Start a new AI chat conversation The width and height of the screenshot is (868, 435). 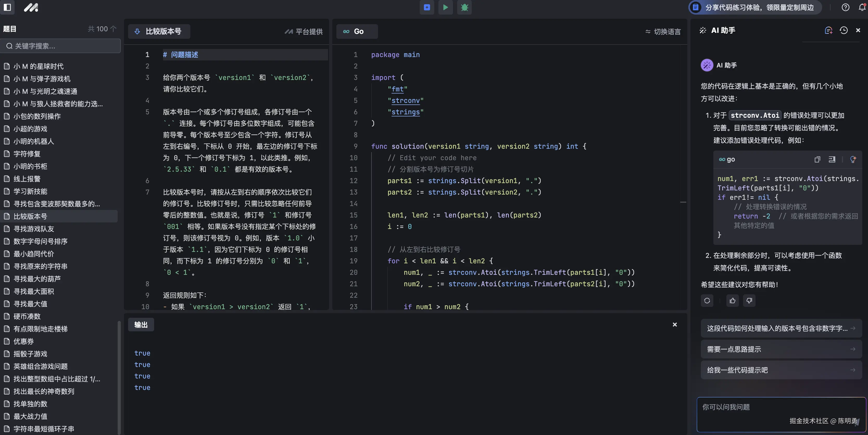click(x=828, y=30)
